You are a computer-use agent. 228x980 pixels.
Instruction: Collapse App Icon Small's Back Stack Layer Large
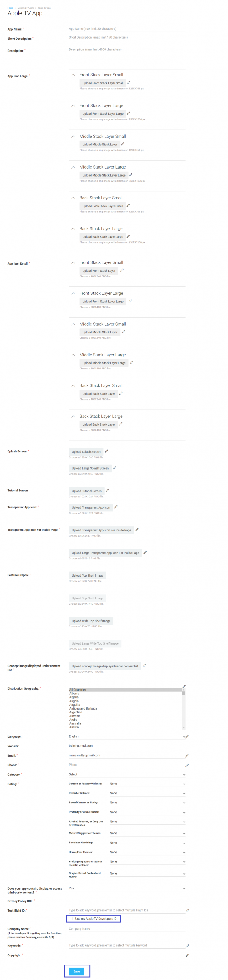click(73, 417)
